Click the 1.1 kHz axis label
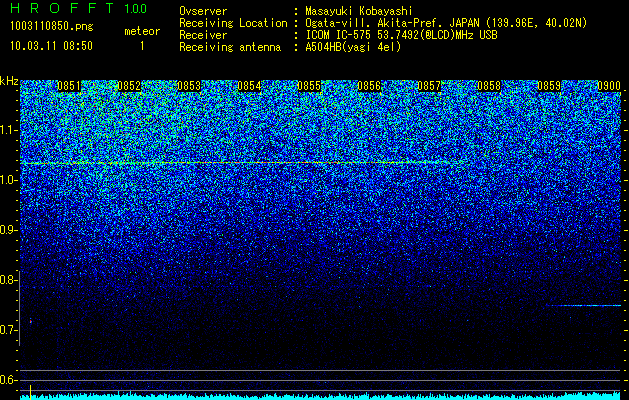The image size is (629, 400). click(x=9, y=130)
